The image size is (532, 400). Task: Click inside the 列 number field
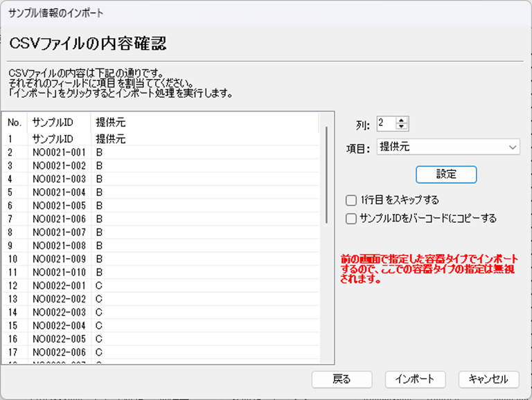coord(386,123)
